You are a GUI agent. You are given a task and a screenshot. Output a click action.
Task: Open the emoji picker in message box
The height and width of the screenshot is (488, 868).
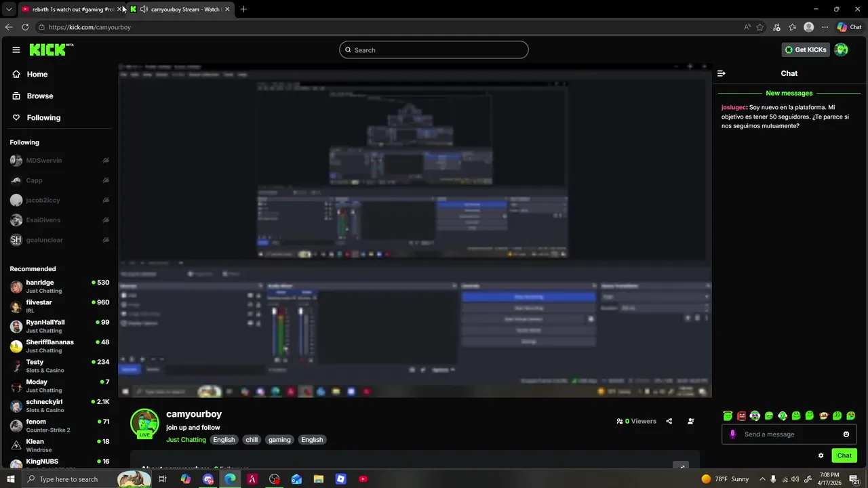point(846,434)
